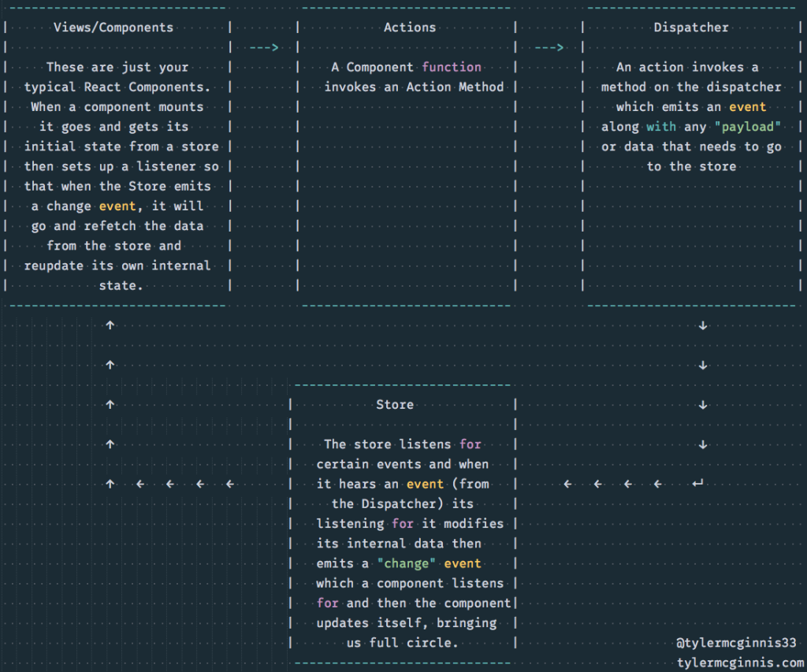
Task: Expand the Store box header
Action: (x=395, y=404)
